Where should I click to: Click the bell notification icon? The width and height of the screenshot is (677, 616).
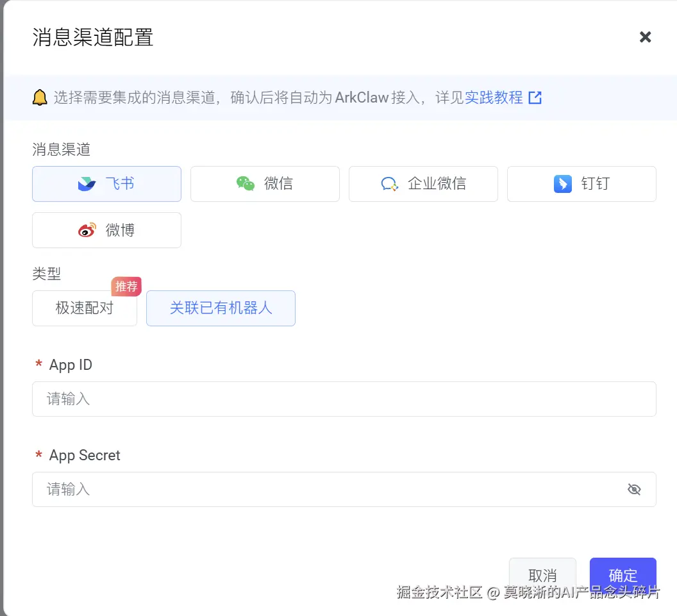(x=40, y=97)
